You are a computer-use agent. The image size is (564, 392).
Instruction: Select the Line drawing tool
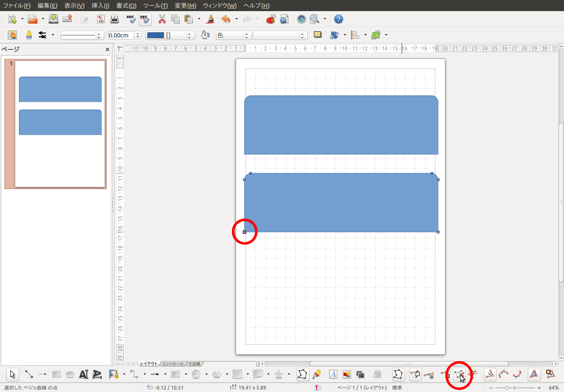(29, 374)
